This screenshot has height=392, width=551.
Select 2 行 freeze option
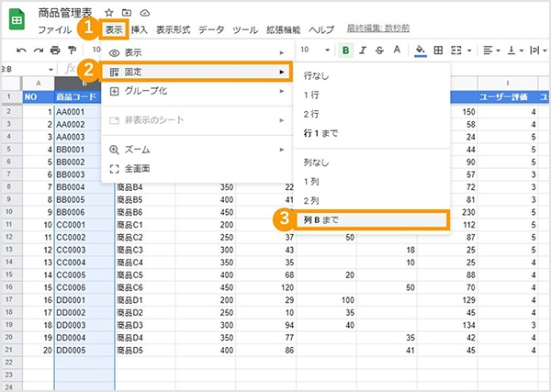click(x=372, y=114)
